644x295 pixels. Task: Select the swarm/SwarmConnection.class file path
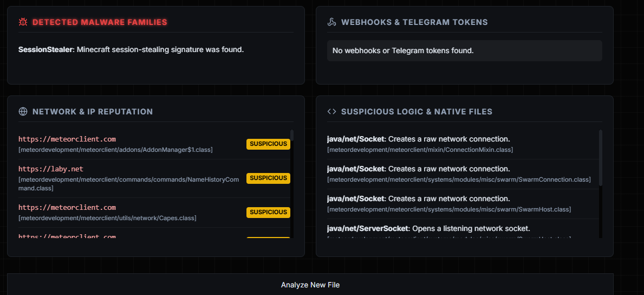[459, 180]
